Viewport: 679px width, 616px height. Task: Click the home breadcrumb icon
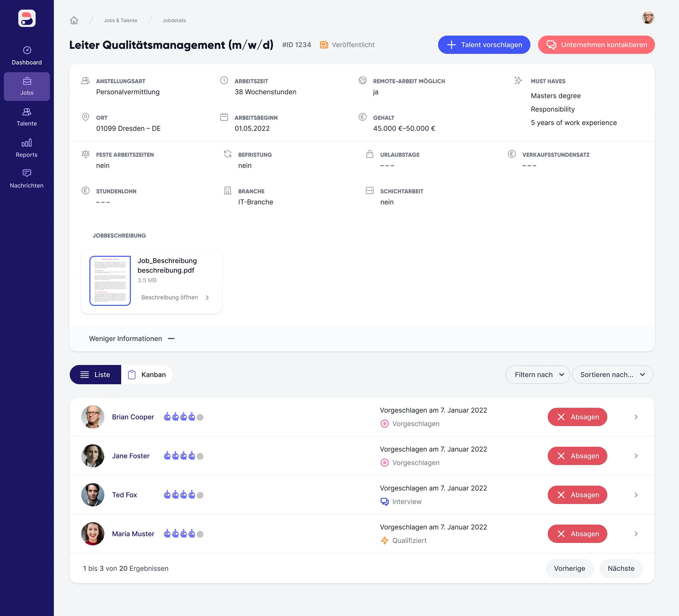[74, 20]
